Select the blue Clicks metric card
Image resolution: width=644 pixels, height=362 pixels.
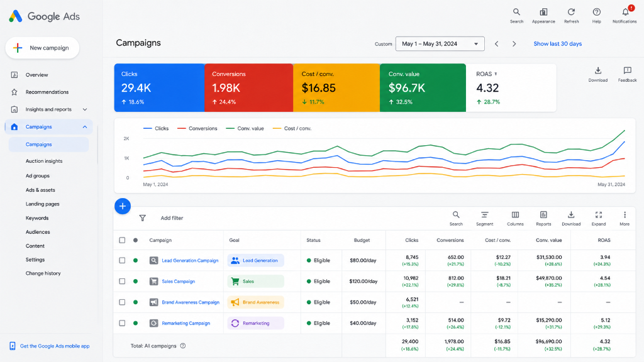(x=159, y=88)
